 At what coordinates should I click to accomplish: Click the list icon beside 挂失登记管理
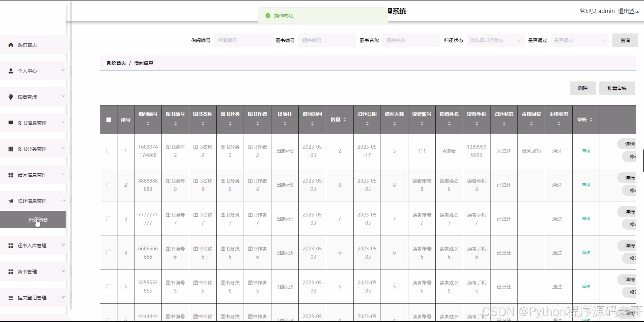click(x=11, y=298)
